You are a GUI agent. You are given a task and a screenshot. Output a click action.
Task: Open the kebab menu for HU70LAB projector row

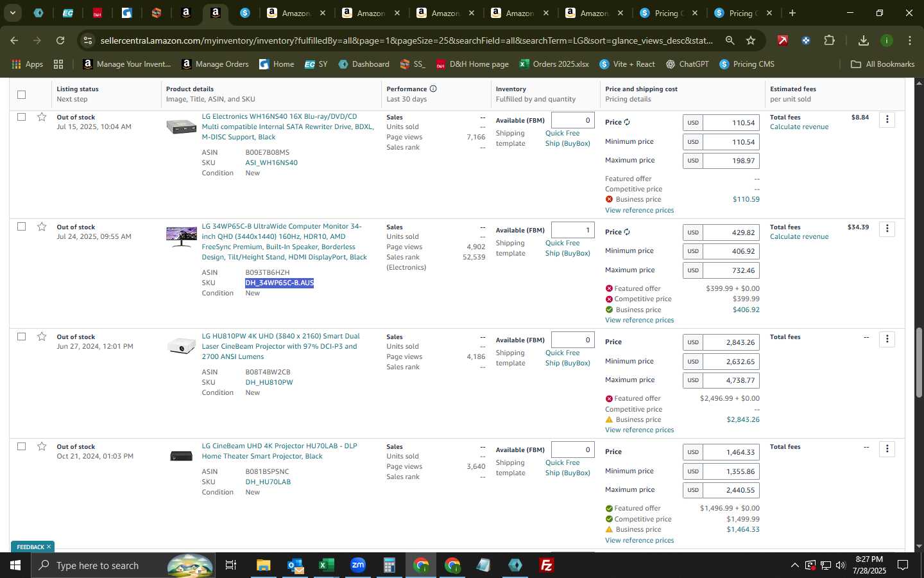pos(887,449)
